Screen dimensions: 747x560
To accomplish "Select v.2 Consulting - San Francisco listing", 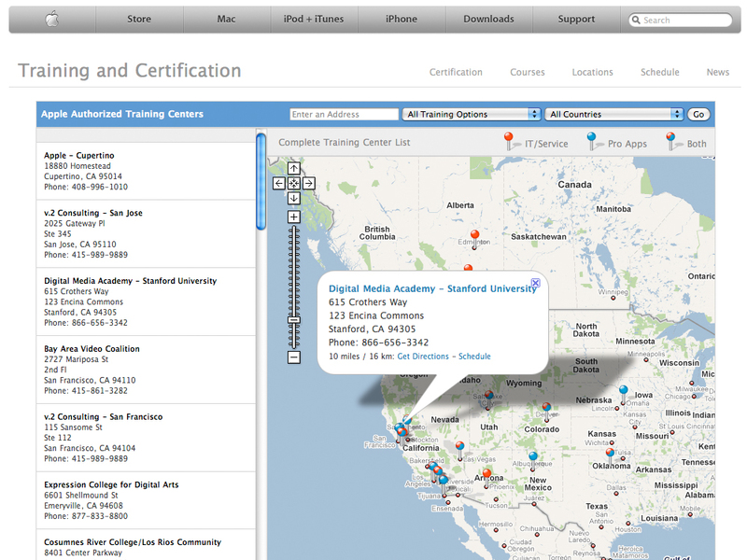I will pyautogui.click(x=146, y=438).
